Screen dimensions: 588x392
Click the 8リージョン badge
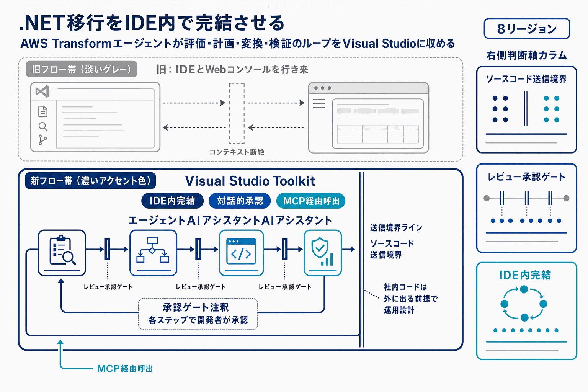(527, 29)
